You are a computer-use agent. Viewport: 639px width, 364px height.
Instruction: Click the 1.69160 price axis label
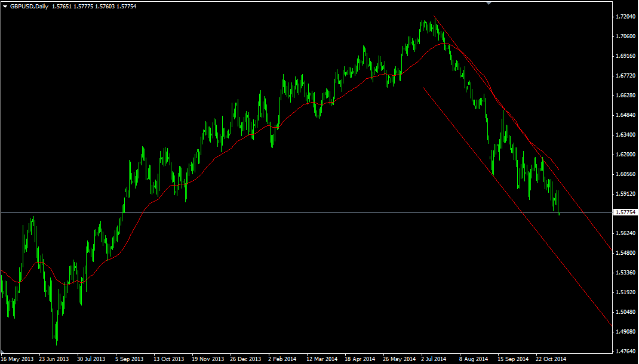[x=625, y=55]
